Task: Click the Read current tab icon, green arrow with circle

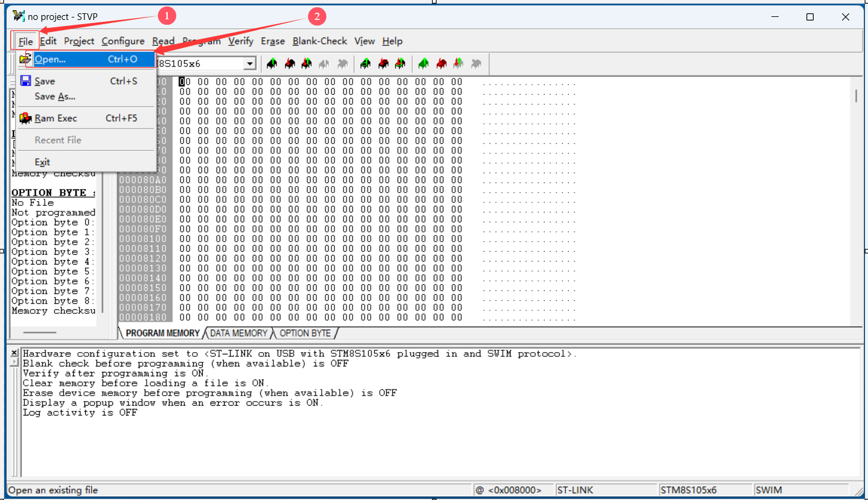Action: click(x=365, y=63)
